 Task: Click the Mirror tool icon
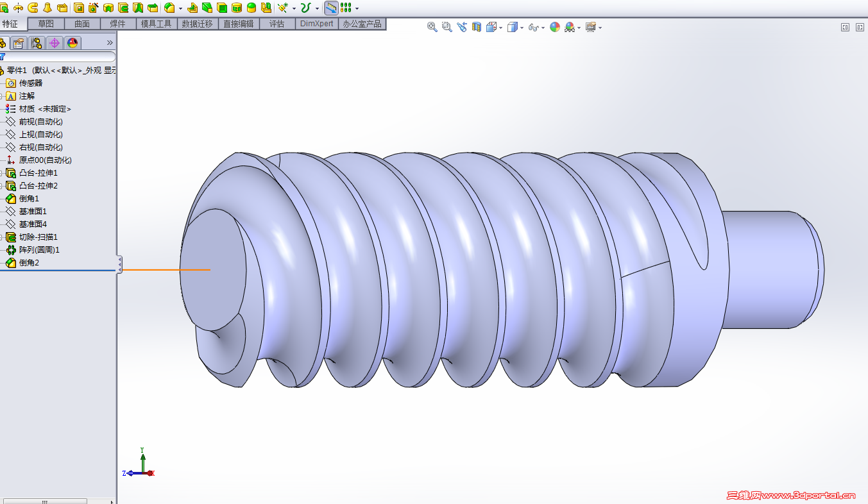(x=266, y=8)
